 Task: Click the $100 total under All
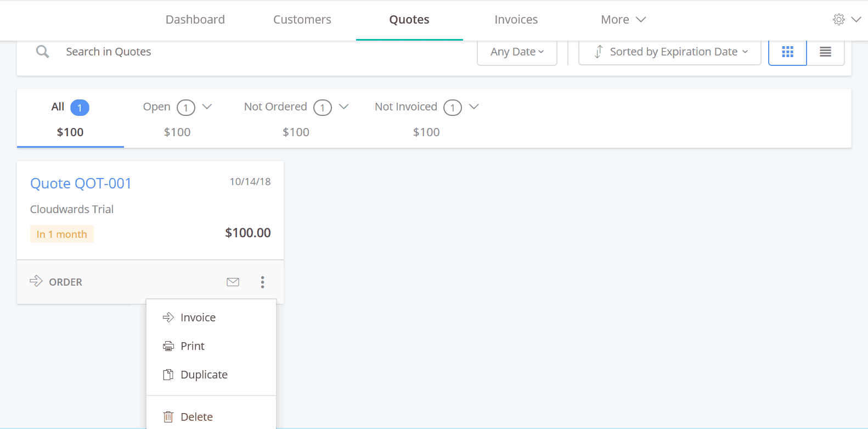point(70,132)
